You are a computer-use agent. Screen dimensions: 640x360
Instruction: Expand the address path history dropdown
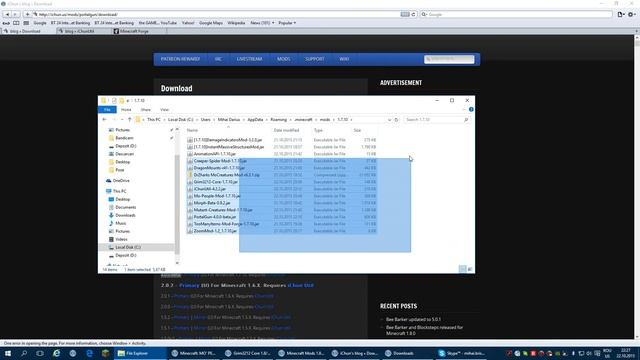tap(389, 120)
